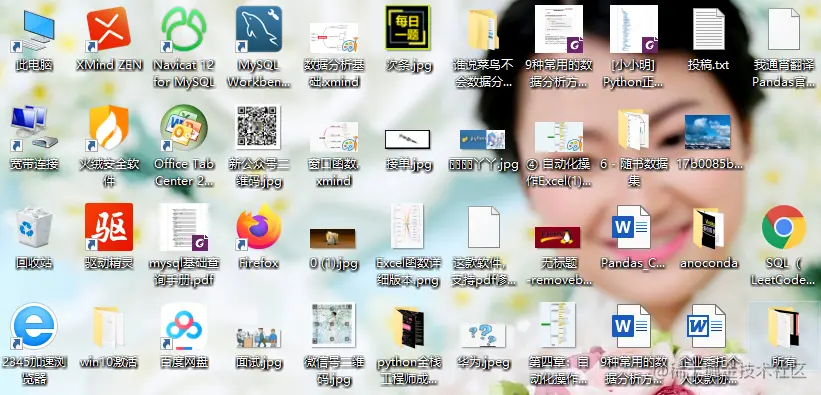Viewport: 821px width, 395px height.
Task: Click the 百度网盘 cloud icon
Action: coord(184,326)
